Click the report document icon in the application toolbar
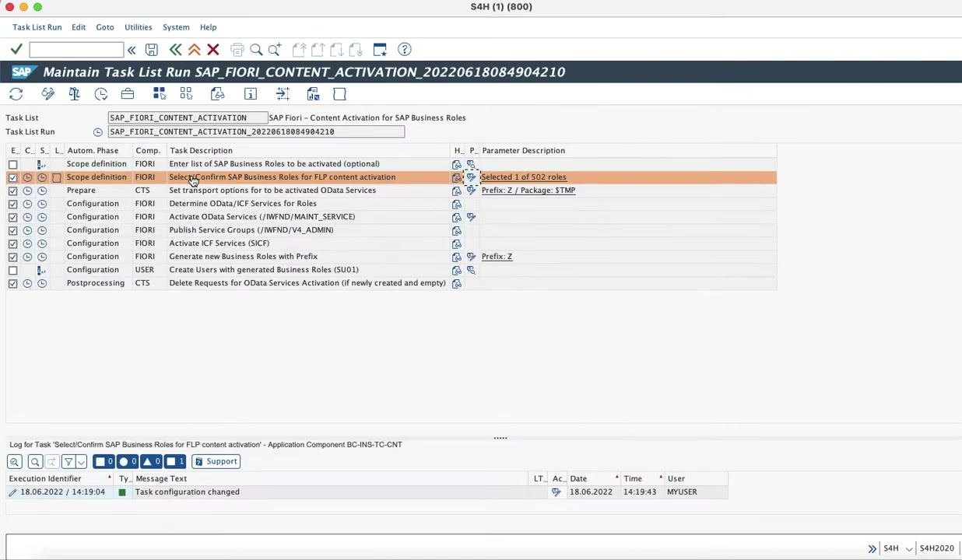 (x=313, y=94)
